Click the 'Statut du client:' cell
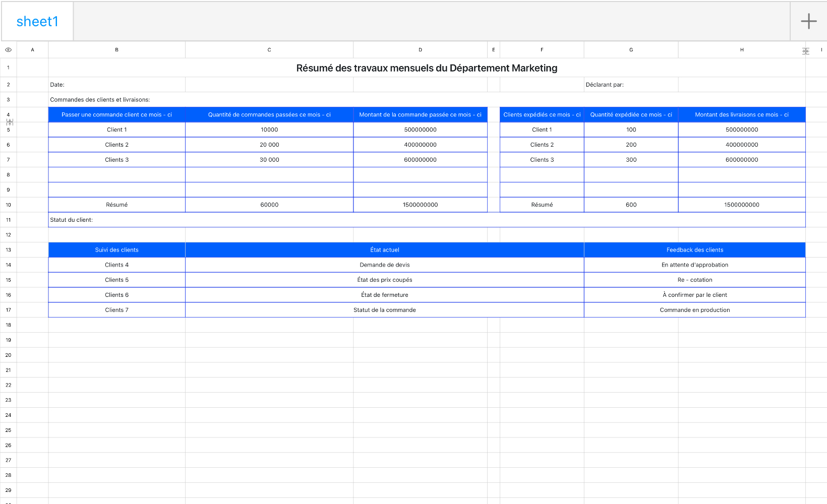This screenshot has height=504, width=827. (427, 220)
